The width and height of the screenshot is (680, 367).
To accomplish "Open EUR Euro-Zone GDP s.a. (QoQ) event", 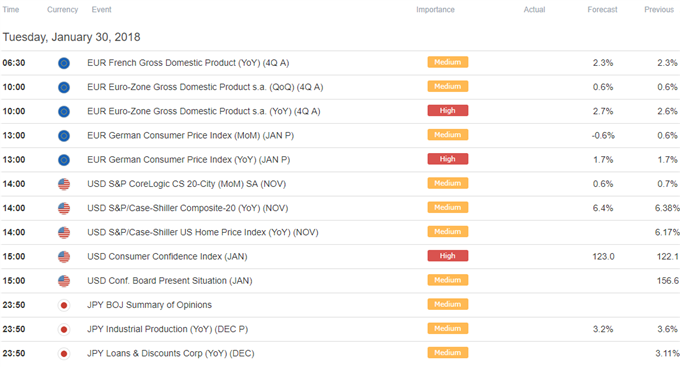I will [x=205, y=87].
